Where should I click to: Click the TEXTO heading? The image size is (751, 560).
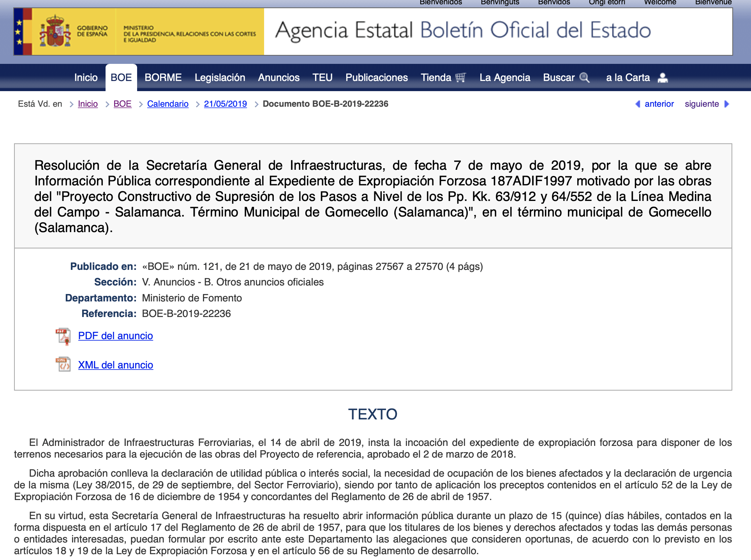[373, 414]
